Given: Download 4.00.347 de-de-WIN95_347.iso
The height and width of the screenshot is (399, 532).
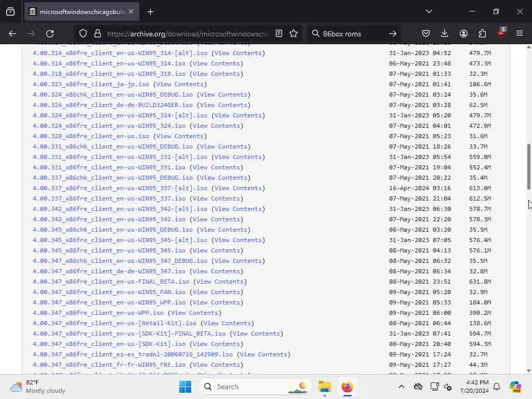Looking at the screenshot, I should click(x=109, y=271).
